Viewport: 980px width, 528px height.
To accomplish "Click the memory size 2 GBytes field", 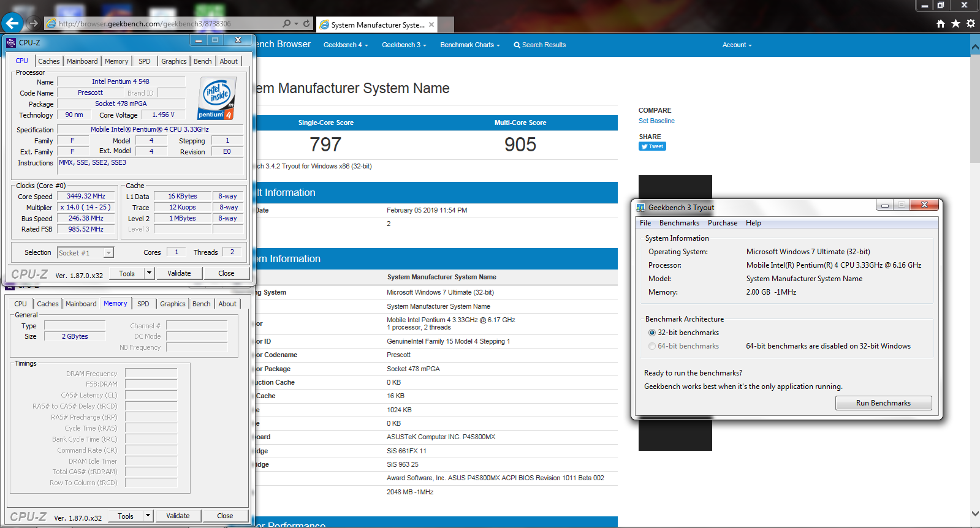I will (75, 336).
